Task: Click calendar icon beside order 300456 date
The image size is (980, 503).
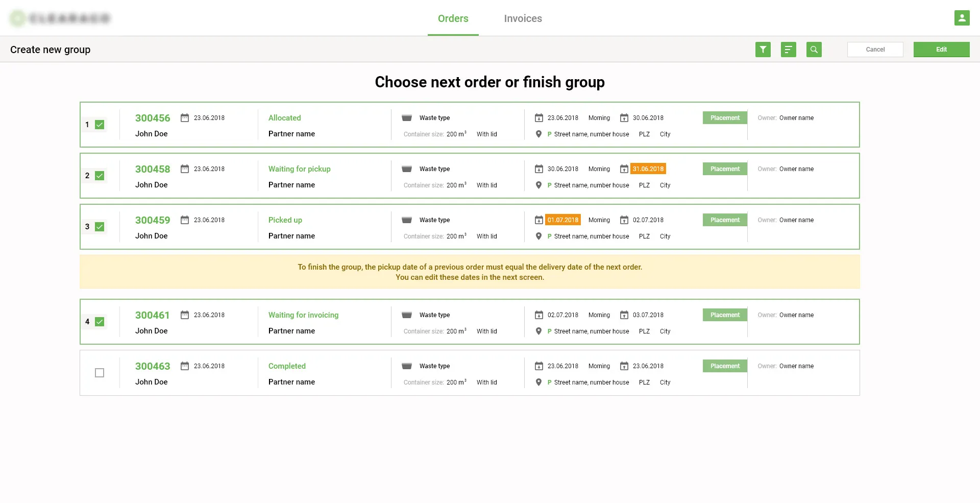Action: point(185,118)
